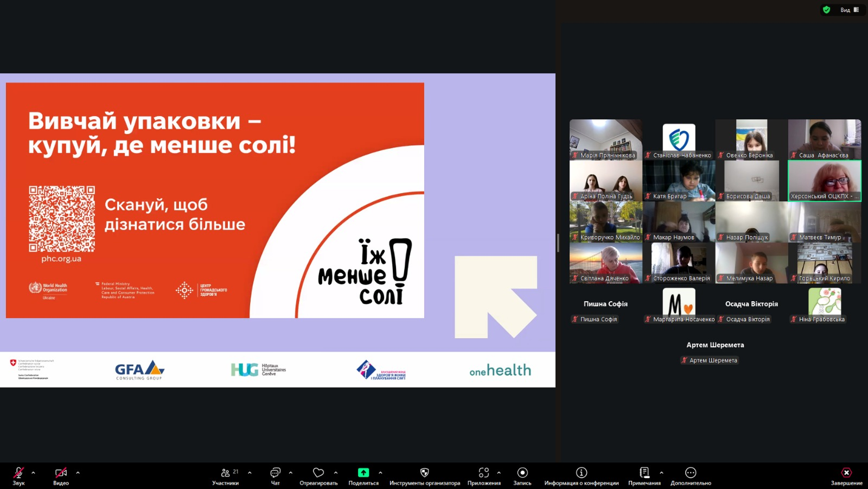The width and height of the screenshot is (868, 489).
Task: Click the React heart icon
Action: click(318, 473)
